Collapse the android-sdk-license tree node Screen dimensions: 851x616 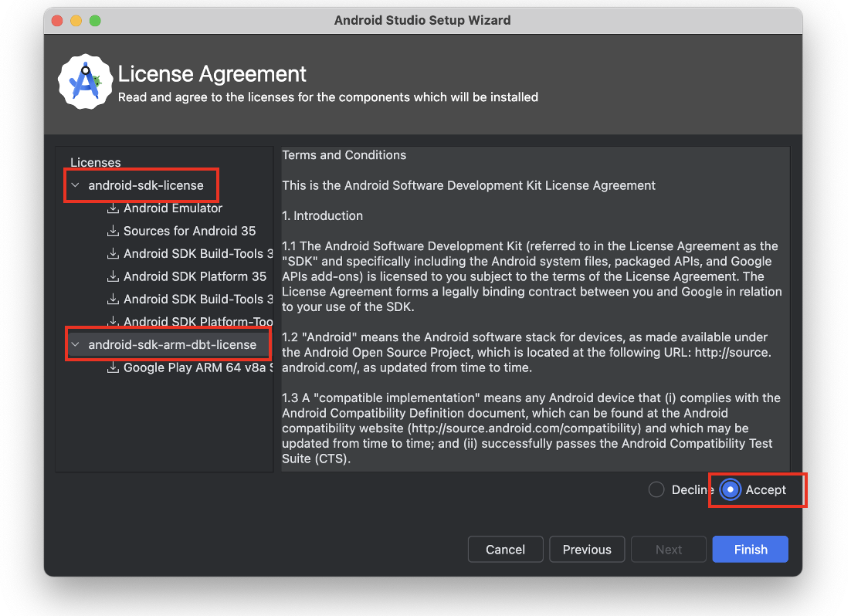[x=75, y=186]
